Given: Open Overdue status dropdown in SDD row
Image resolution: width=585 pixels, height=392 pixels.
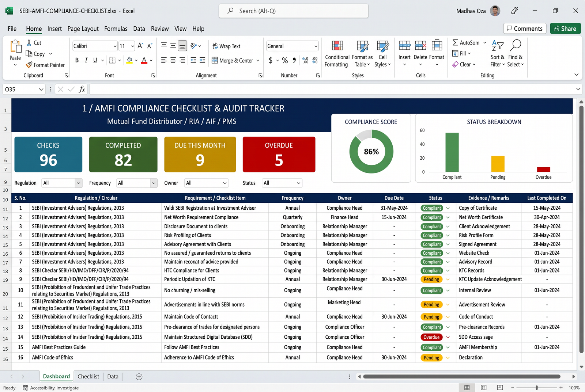Looking at the screenshot, I should pos(448,337).
